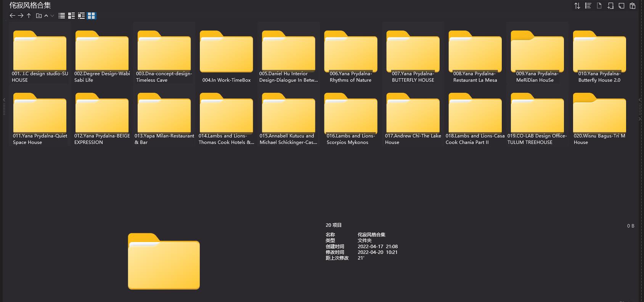
Task: Click the downward chevron in navigation bar
Action: tap(52, 16)
